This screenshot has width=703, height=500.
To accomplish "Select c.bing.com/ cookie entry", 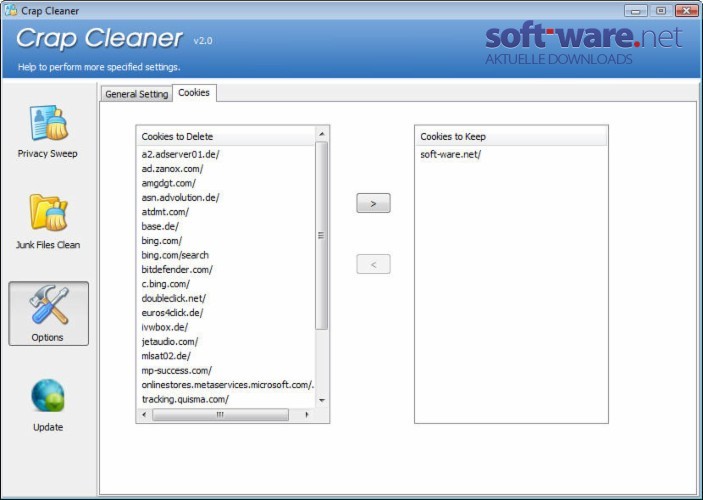I will 165,284.
